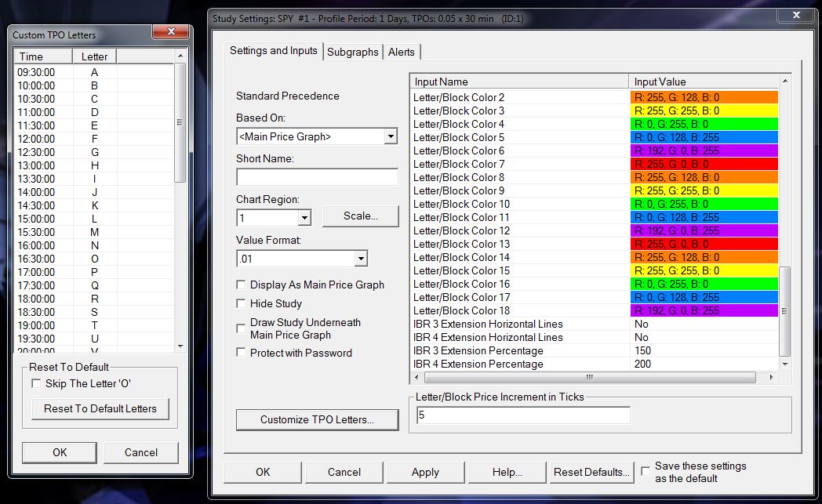Enable Skip The Letter 'O' checkbox
The image size is (822, 504).
(36, 383)
